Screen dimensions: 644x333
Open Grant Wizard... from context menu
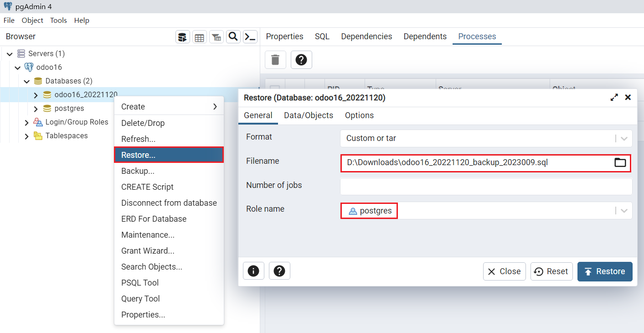pos(169,251)
